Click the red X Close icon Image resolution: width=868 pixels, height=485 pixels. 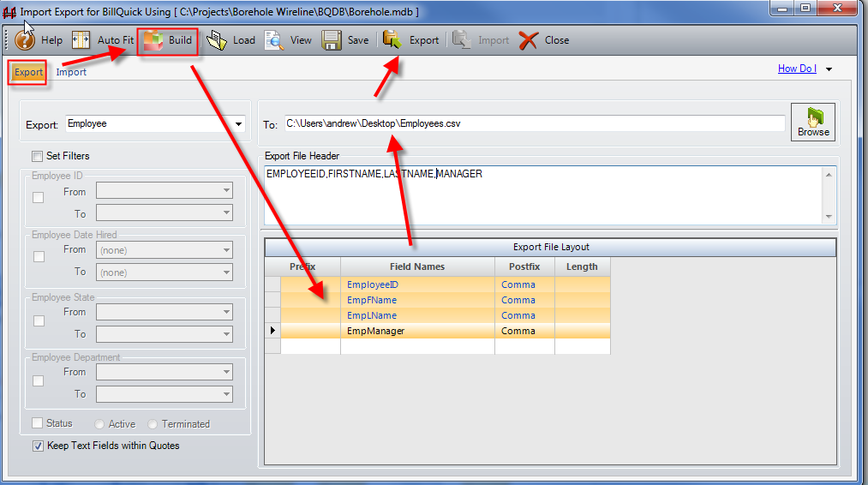pos(528,40)
